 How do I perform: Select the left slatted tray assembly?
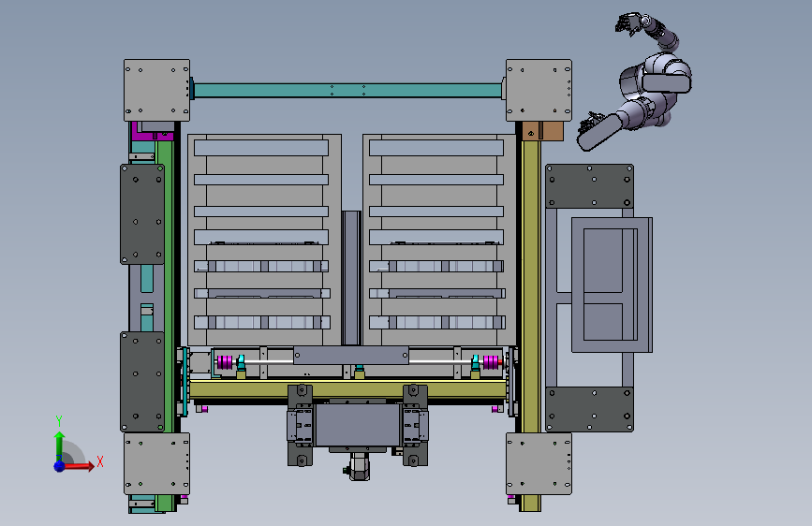coord(264,240)
